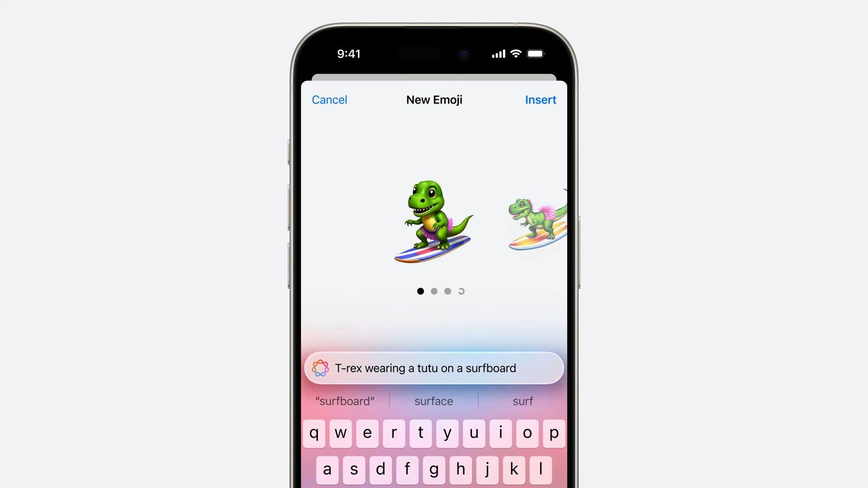The width and height of the screenshot is (868, 488).
Task: Click the Apple Intelligence icon in input
Action: (320, 368)
